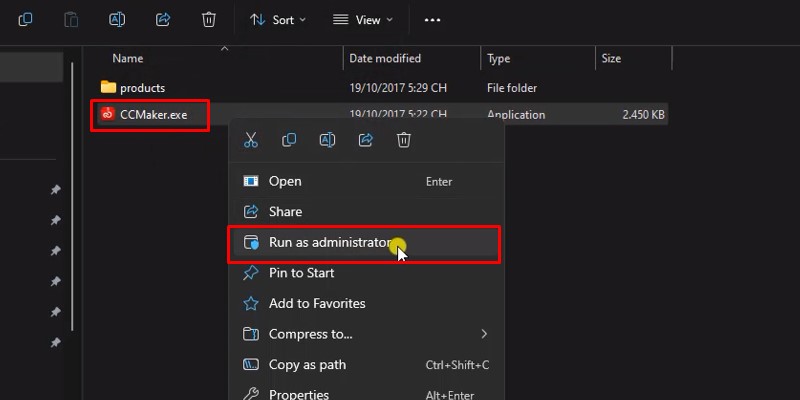Click the Copy icon in top toolbar
Screen dimensions: 800x400
(x=25, y=19)
